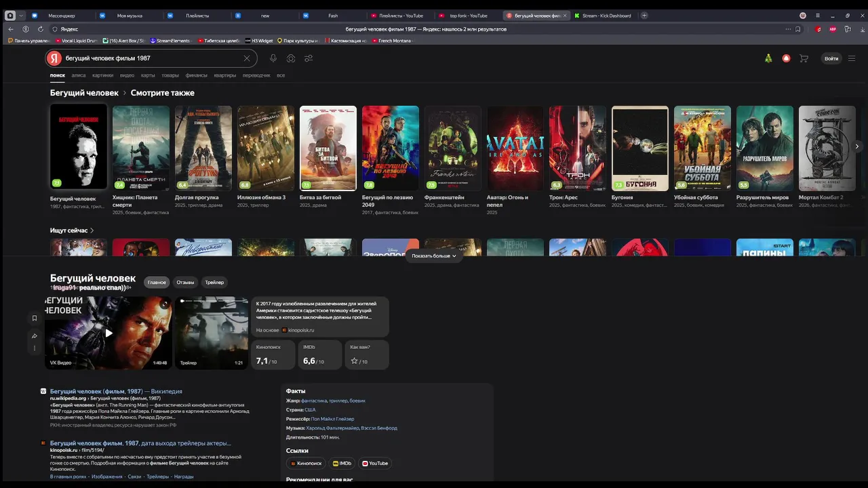The image size is (868, 488).
Task: Click the Кинопоиск link chip
Action: click(306, 464)
